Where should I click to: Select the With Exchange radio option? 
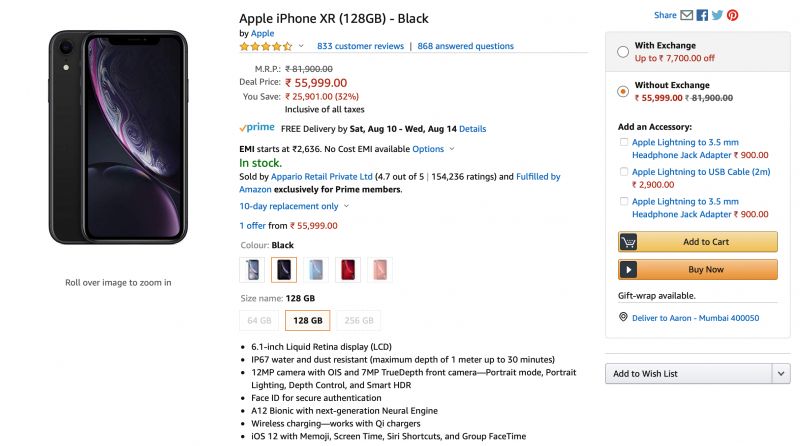[623, 52]
